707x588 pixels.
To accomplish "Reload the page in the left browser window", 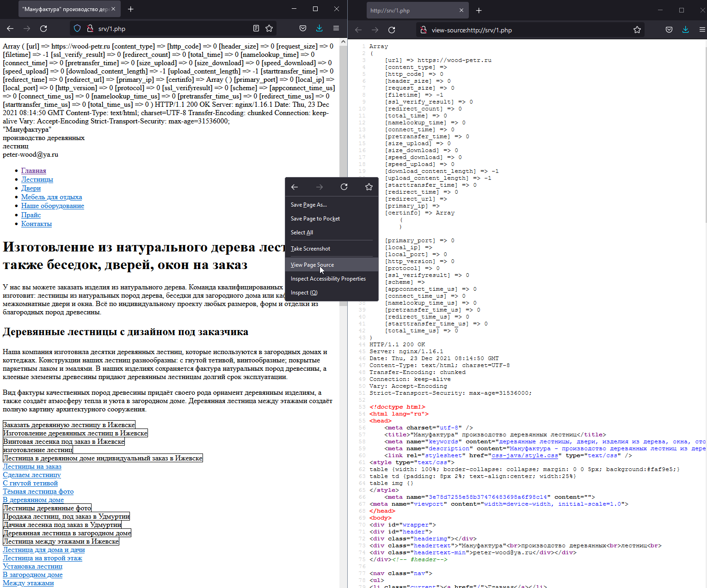I will pyautogui.click(x=43, y=29).
